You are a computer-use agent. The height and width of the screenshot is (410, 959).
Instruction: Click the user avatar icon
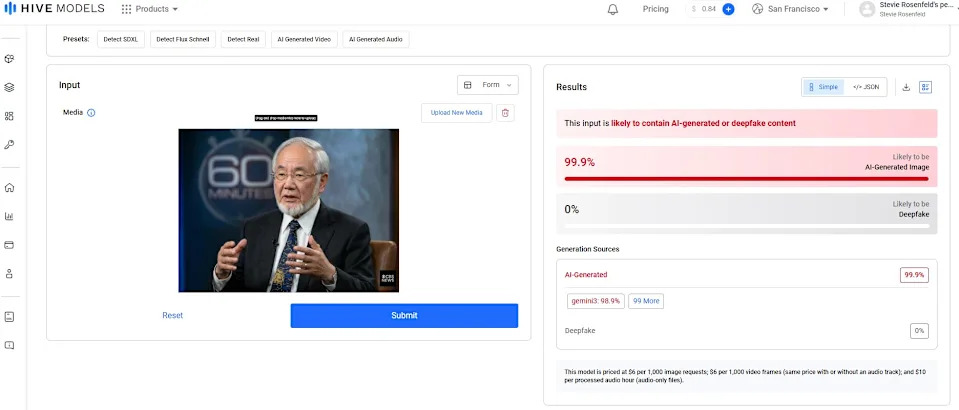867,9
